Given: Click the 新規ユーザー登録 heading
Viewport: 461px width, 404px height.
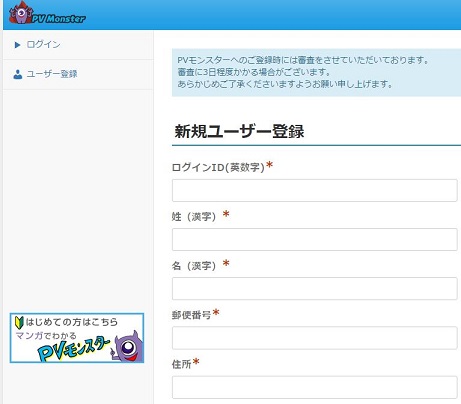Looking at the screenshot, I should click(x=239, y=131).
